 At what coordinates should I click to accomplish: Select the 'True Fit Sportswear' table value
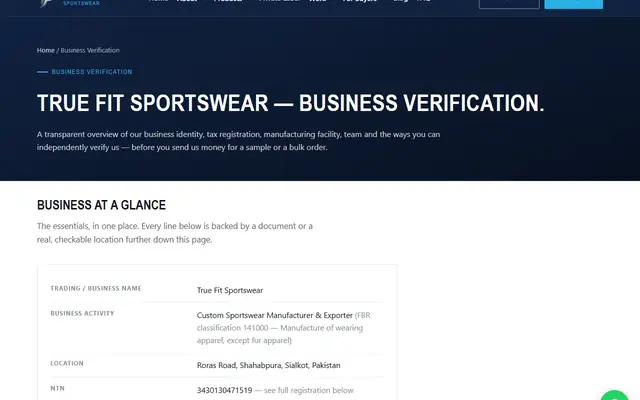(x=230, y=290)
